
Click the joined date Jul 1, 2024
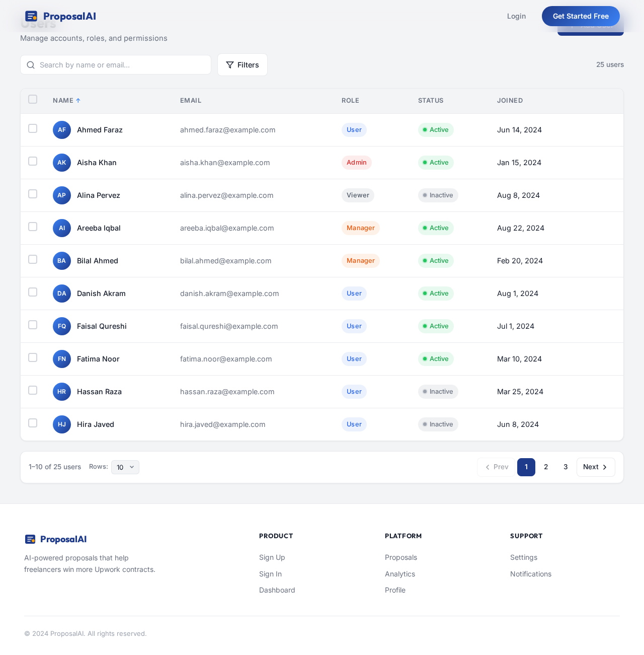(516, 326)
